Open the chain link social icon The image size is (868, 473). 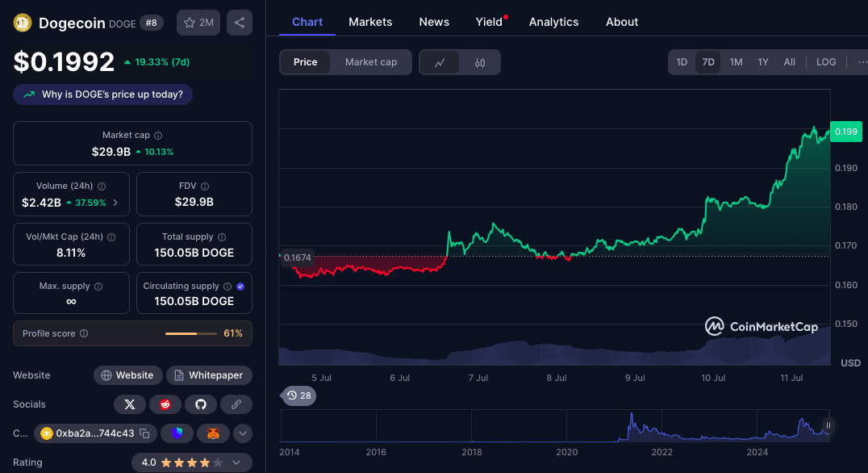pos(236,404)
